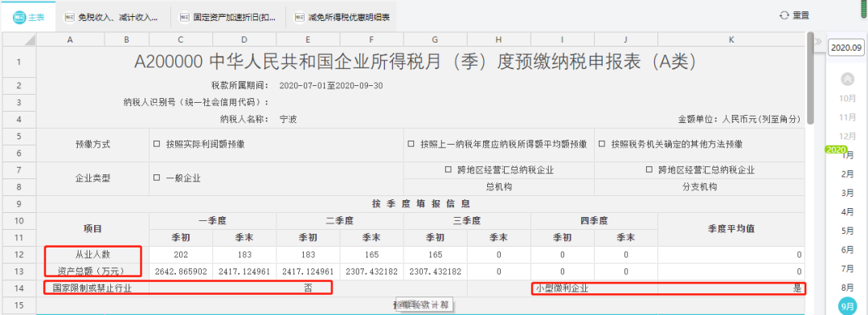Click the select-all corner of the spreadsheet

pos(19,39)
